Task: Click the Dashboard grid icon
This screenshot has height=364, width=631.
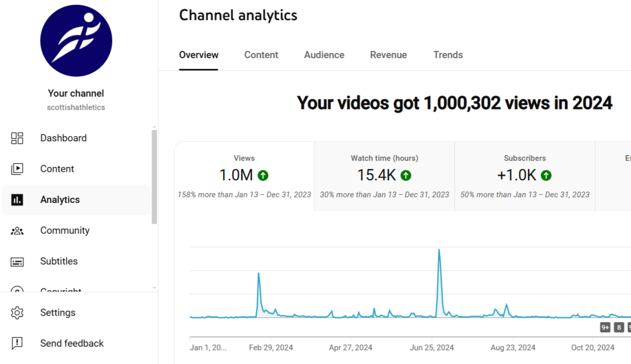Action: (17, 138)
